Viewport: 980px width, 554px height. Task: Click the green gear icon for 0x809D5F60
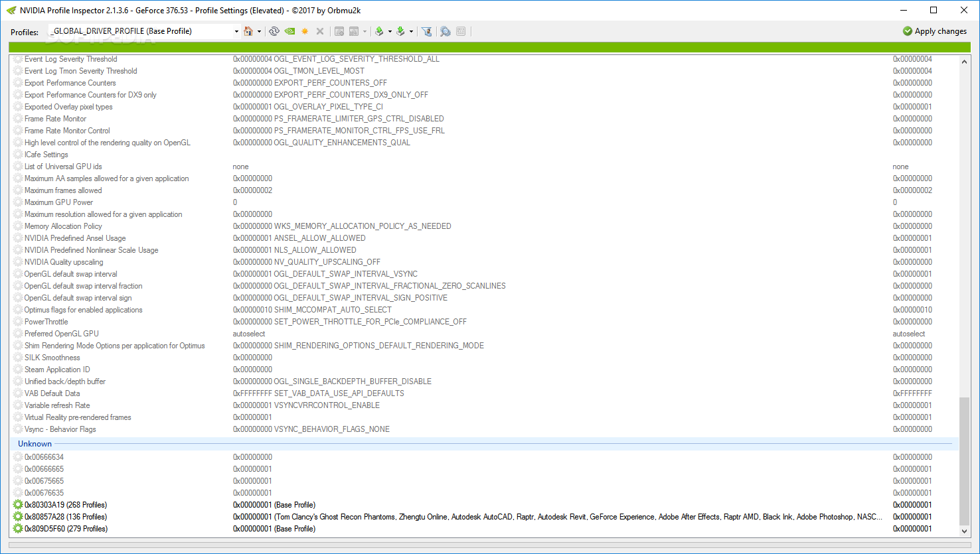(18, 529)
